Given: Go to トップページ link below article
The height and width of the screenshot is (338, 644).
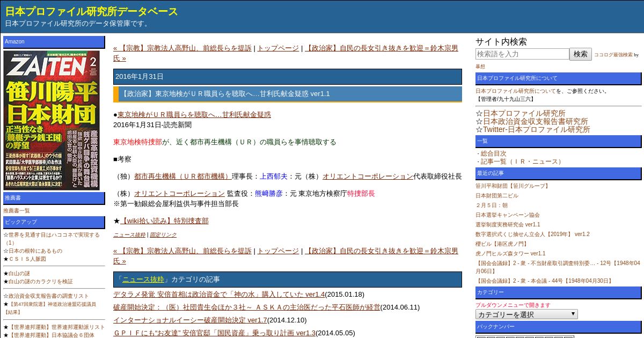Looking at the screenshot, I should (278, 251).
